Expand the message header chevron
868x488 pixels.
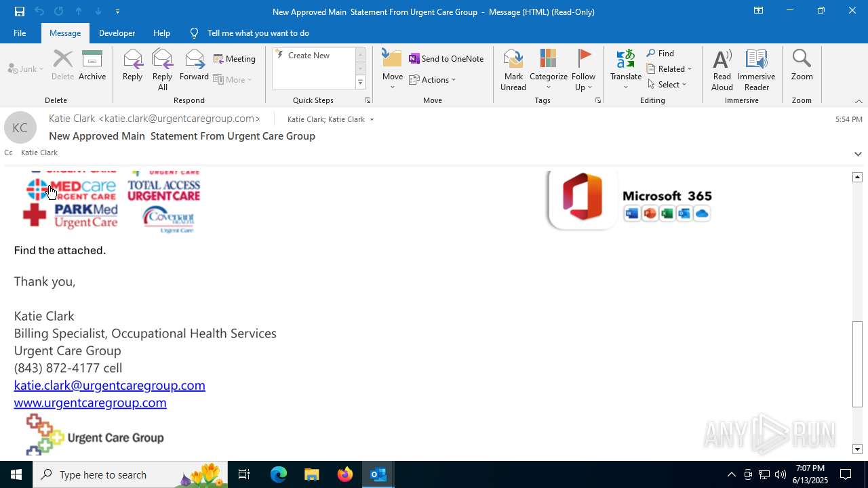(x=858, y=154)
